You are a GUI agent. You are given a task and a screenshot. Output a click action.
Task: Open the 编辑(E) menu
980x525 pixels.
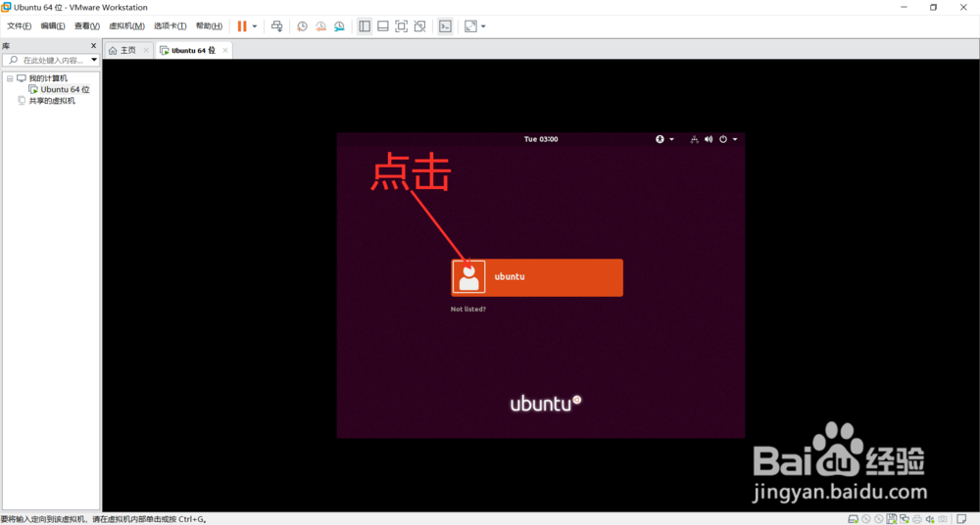(x=53, y=26)
